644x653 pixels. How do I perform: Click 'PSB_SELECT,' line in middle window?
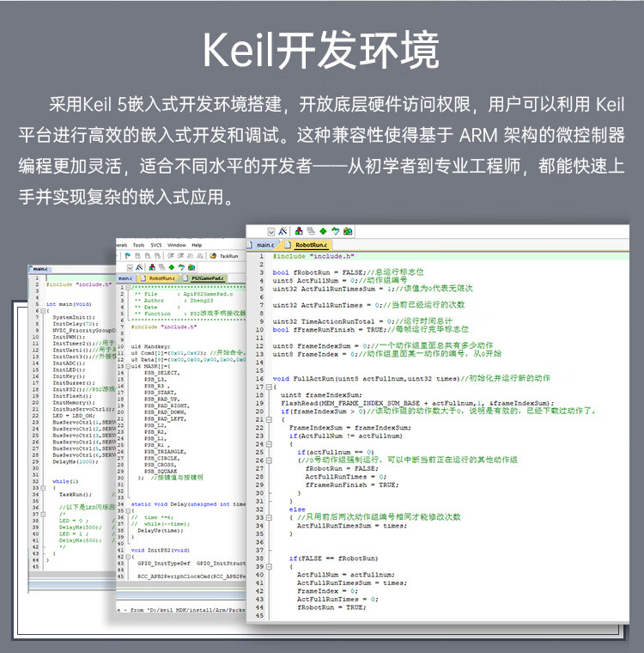[x=162, y=373]
